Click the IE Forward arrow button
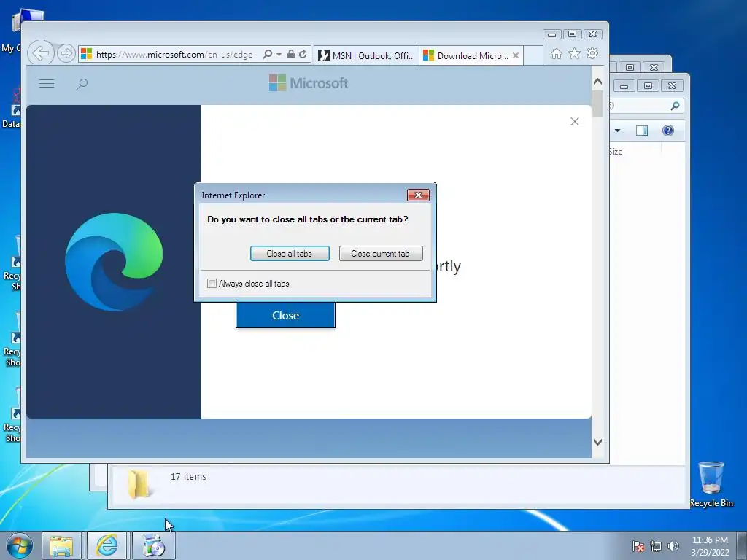 click(x=66, y=53)
